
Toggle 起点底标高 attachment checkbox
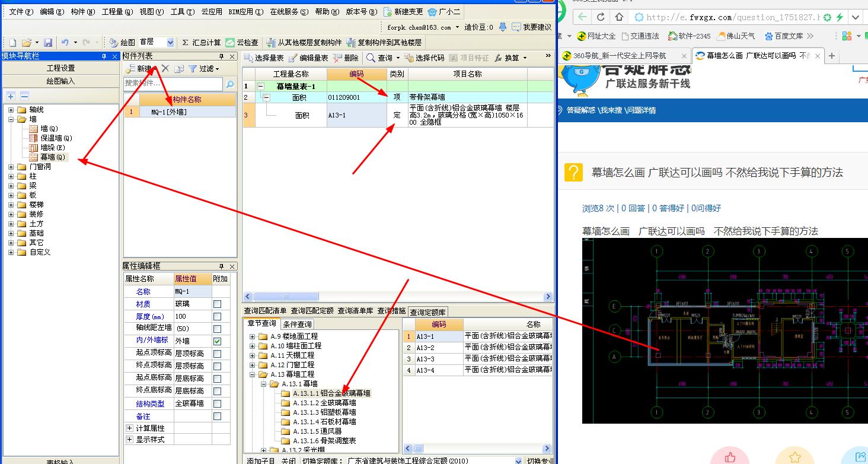pyautogui.click(x=218, y=378)
